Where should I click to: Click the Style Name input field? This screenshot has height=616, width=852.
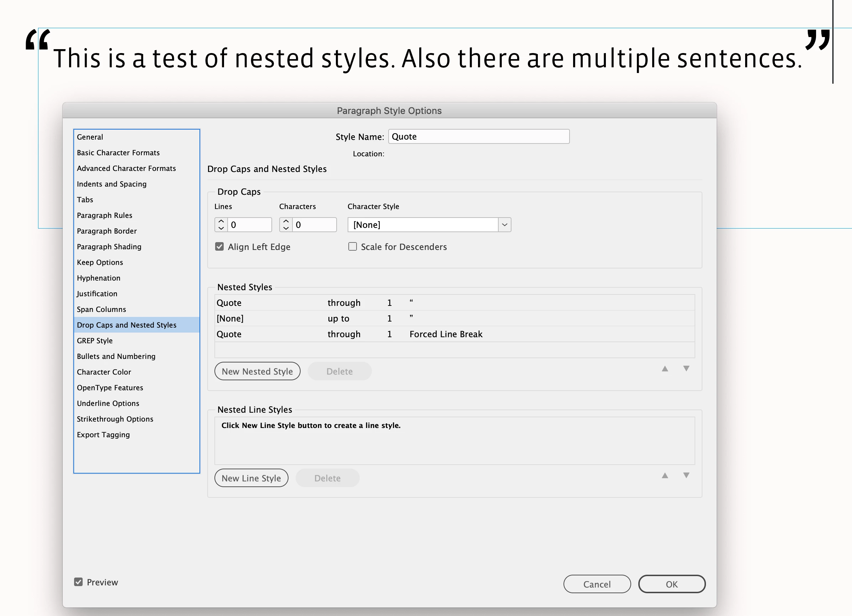(x=478, y=136)
